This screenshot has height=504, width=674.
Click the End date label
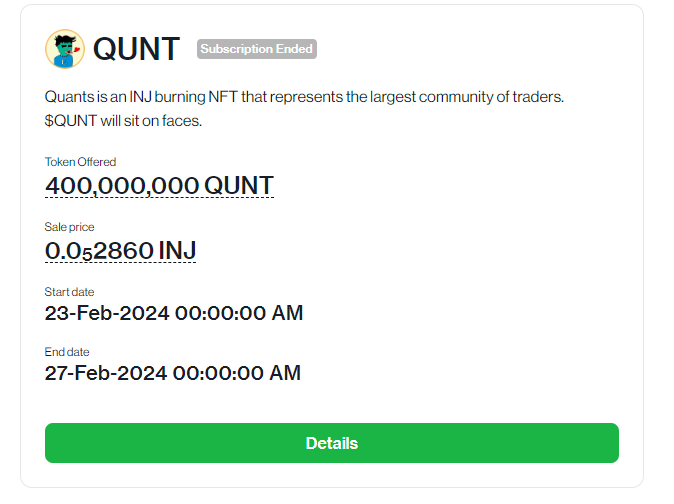pos(67,352)
